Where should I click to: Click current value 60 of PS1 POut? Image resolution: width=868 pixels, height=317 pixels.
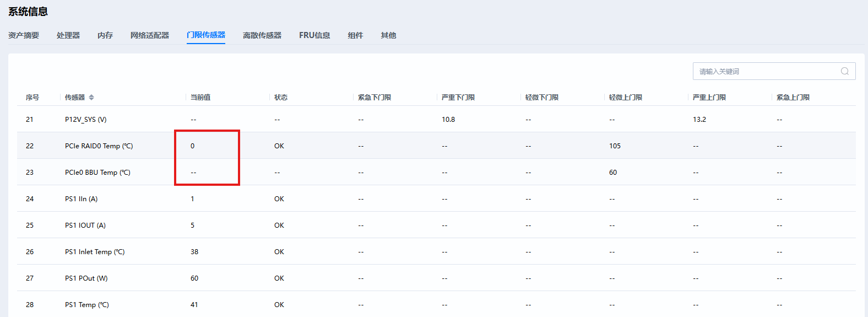pos(194,278)
